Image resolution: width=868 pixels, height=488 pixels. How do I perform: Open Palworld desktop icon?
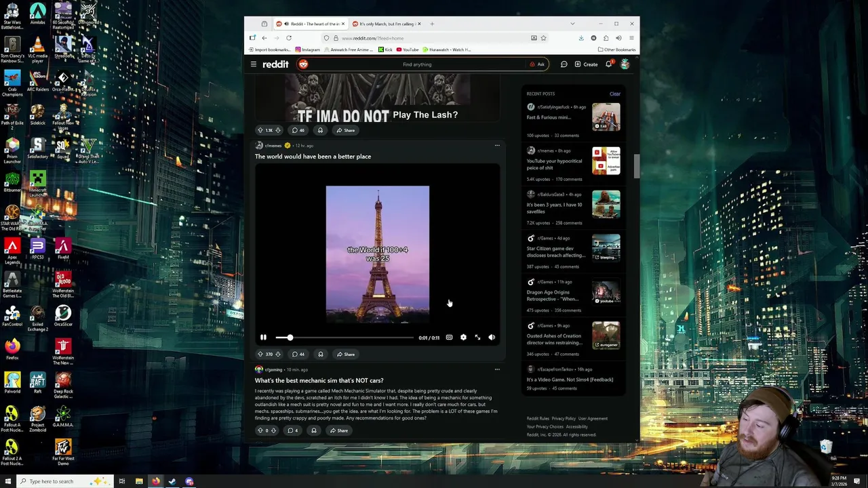(12, 382)
